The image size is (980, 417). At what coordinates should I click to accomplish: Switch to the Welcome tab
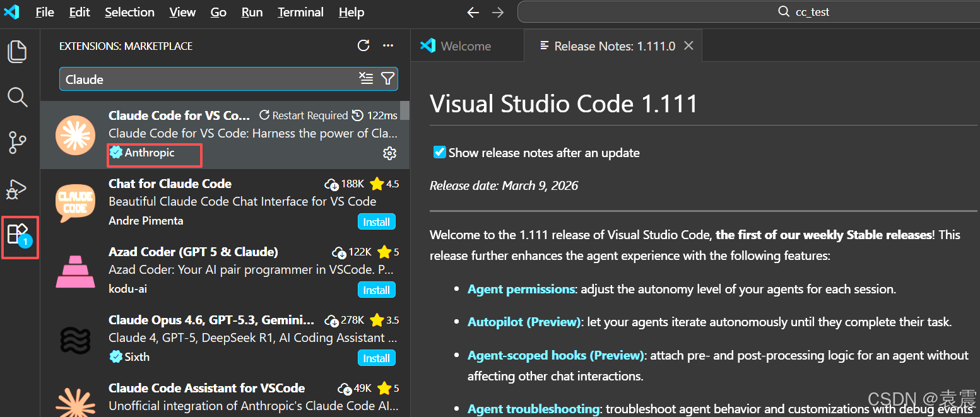pos(467,45)
